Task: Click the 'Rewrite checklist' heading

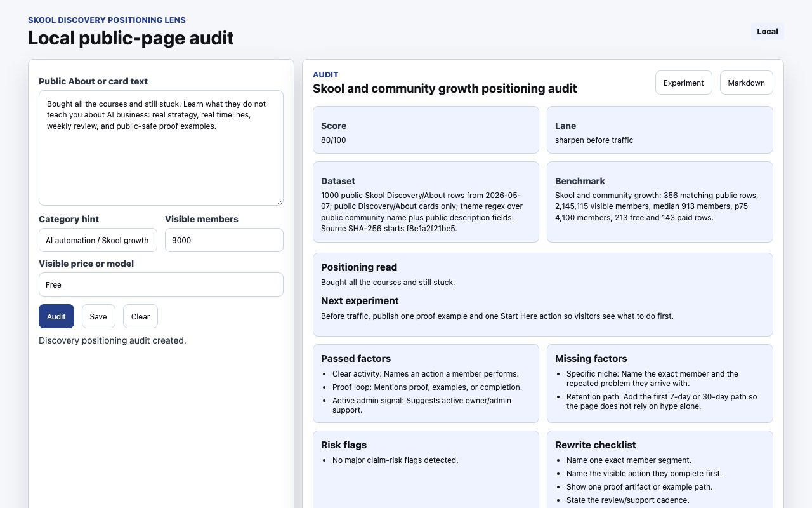Action: point(596,445)
